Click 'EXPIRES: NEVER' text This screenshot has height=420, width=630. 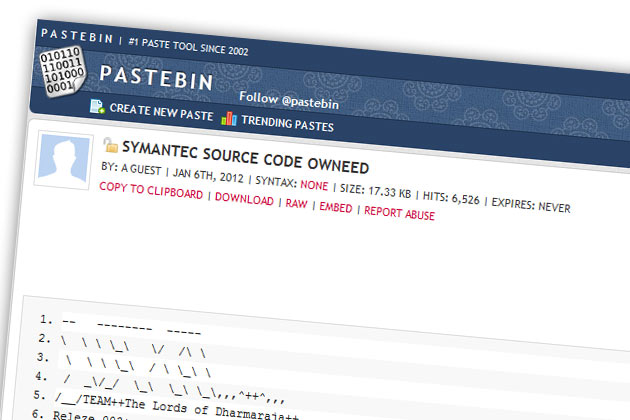tap(531, 205)
